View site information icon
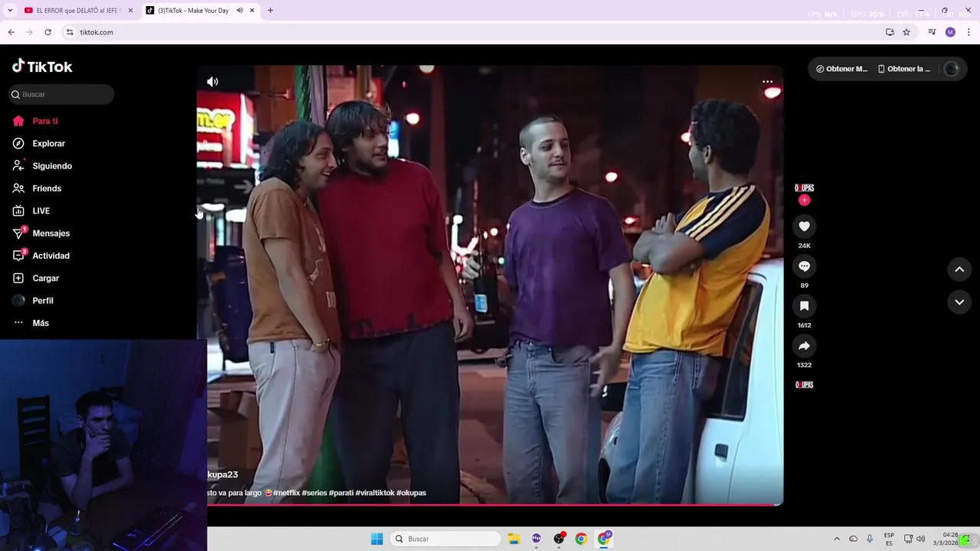Screen dimensions: 980x551 70,32
